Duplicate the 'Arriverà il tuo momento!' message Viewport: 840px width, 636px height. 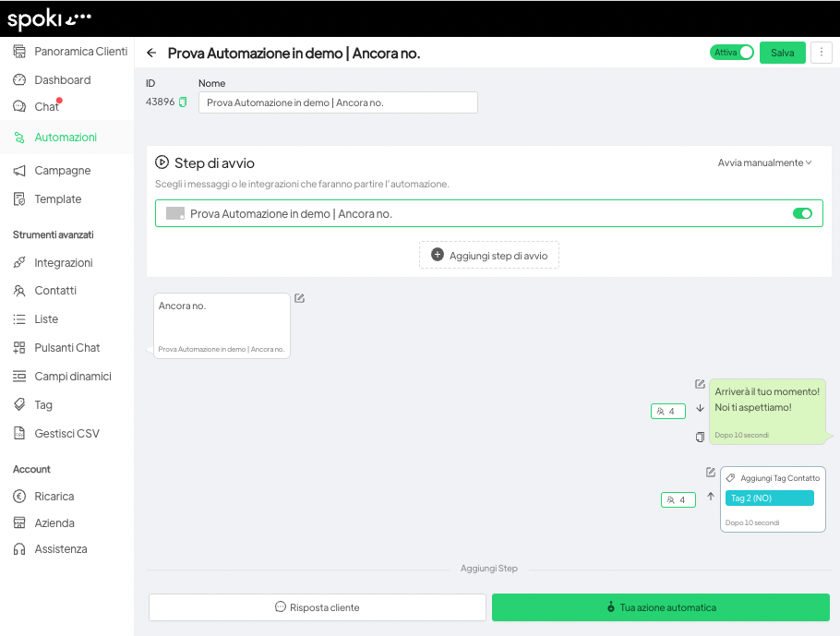point(700,437)
